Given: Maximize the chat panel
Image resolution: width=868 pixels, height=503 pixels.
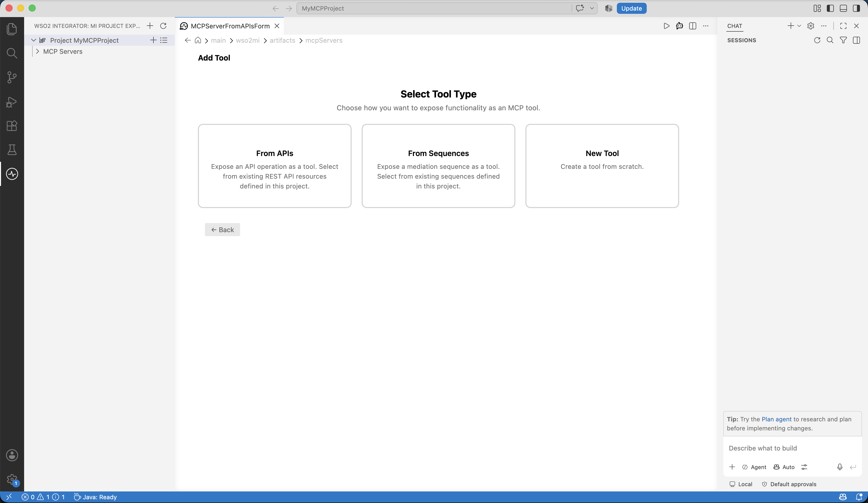Looking at the screenshot, I should (x=843, y=26).
